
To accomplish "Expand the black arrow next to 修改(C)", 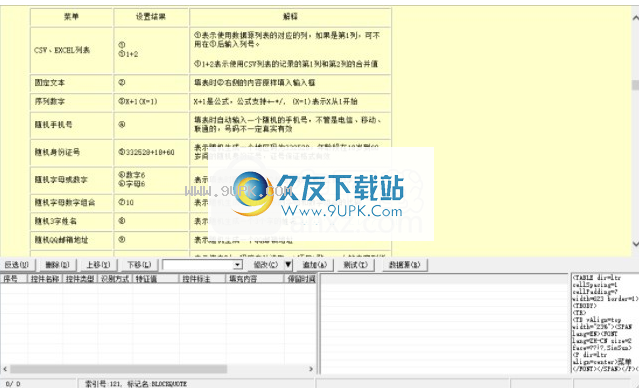I will (288, 265).
